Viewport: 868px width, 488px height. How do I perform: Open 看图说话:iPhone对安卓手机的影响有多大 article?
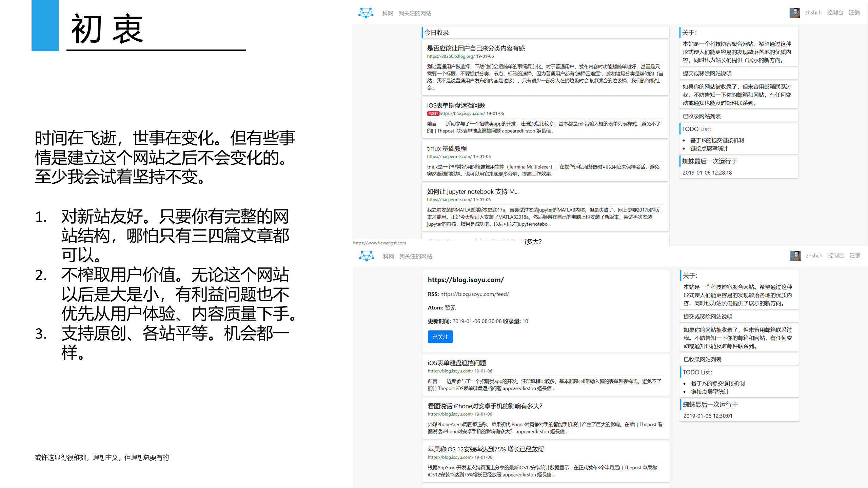pos(485,406)
